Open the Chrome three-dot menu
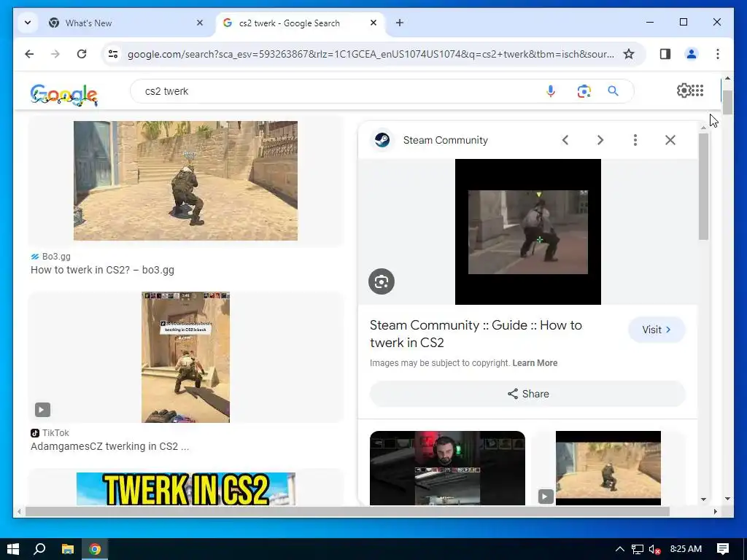The image size is (747, 560). pos(718,54)
